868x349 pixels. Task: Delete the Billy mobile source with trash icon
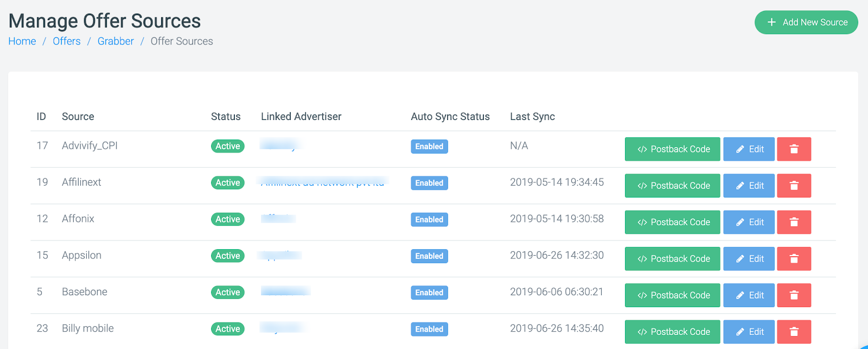click(x=794, y=332)
